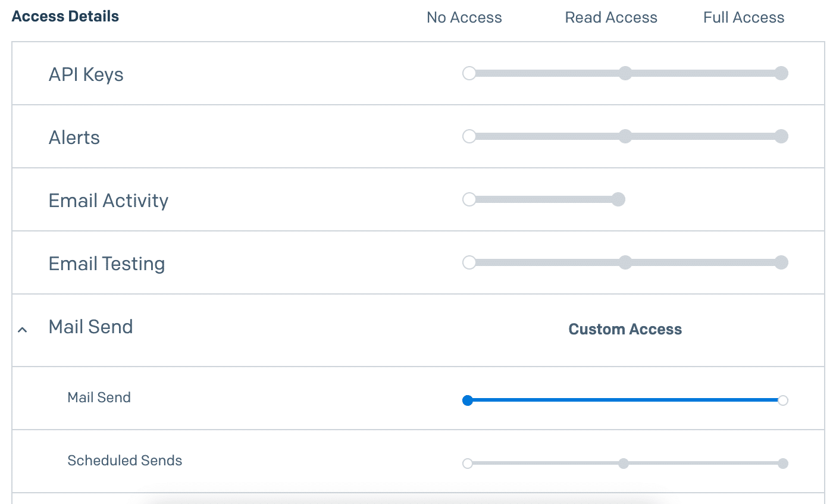Viewport: 833px width, 504px height.
Task: Disable Mail Send by selecting No Access
Action: click(468, 400)
